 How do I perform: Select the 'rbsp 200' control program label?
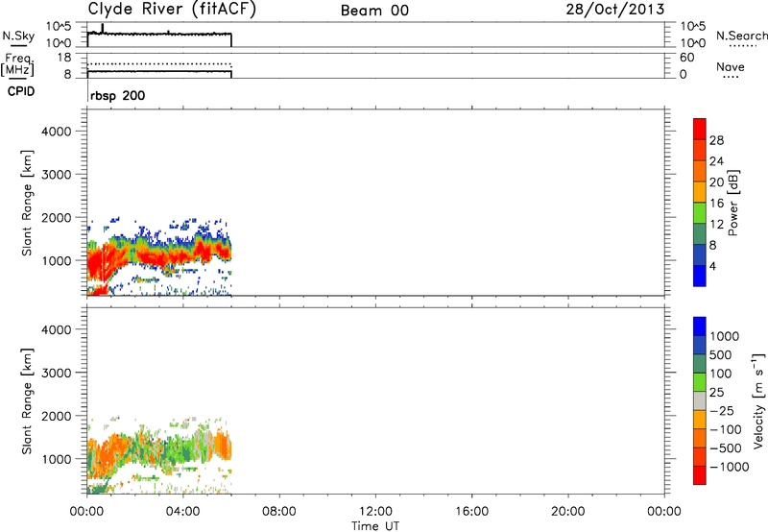point(117,95)
